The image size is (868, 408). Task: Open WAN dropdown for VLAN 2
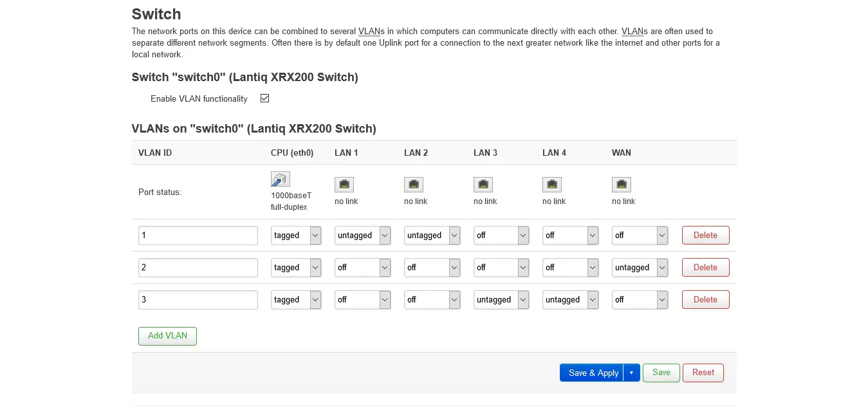[x=640, y=268]
